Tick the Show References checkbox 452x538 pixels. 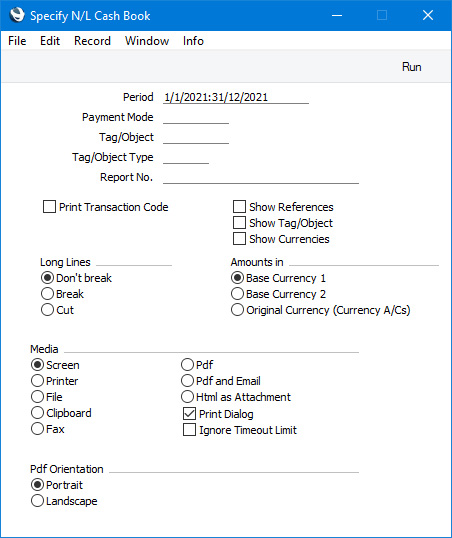point(239,207)
